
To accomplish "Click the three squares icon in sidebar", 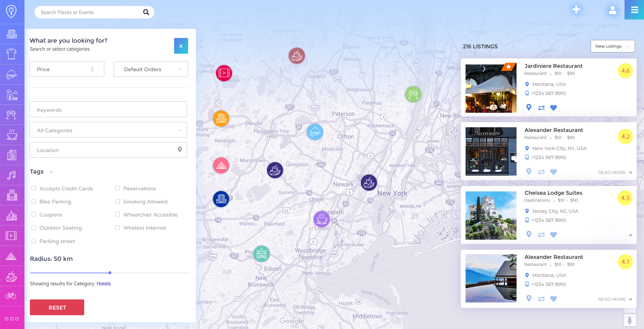I will [12, 319].
